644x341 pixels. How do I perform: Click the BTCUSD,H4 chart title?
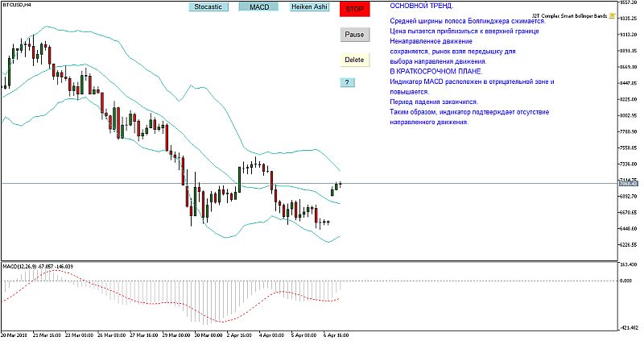point(16,5)
